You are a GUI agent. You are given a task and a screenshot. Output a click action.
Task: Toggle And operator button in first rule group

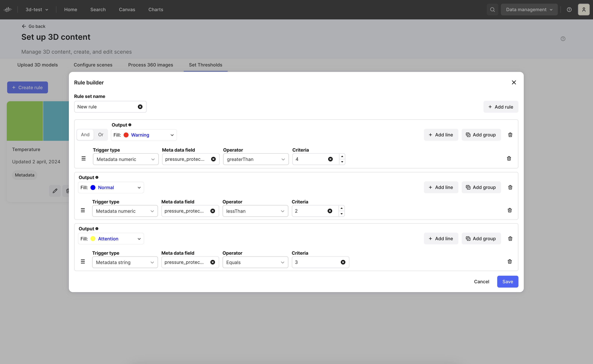[85, 135]
